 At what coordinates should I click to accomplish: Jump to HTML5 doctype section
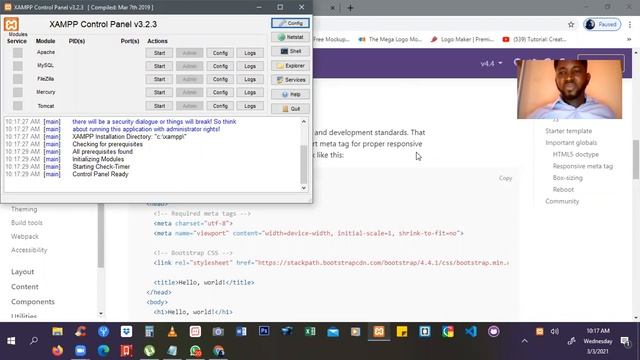pos(576,155)
